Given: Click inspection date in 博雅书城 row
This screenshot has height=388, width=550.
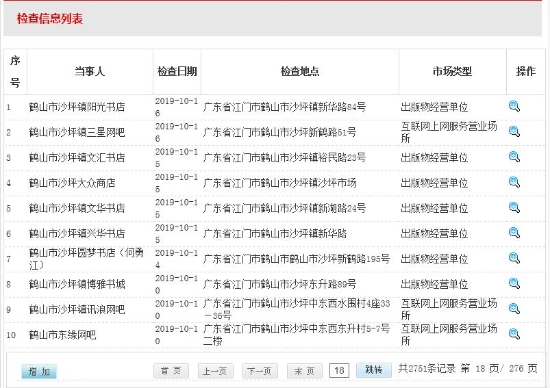Looking at the screenshot, I should (177, 284).
